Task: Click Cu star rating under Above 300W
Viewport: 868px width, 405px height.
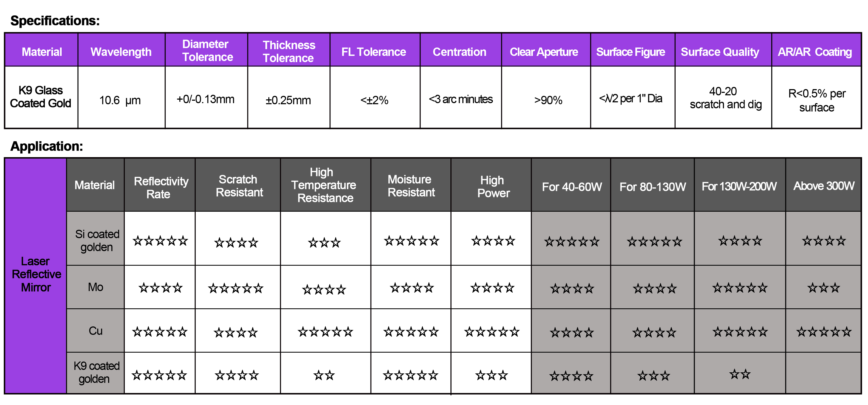Action: coord(823,332)
